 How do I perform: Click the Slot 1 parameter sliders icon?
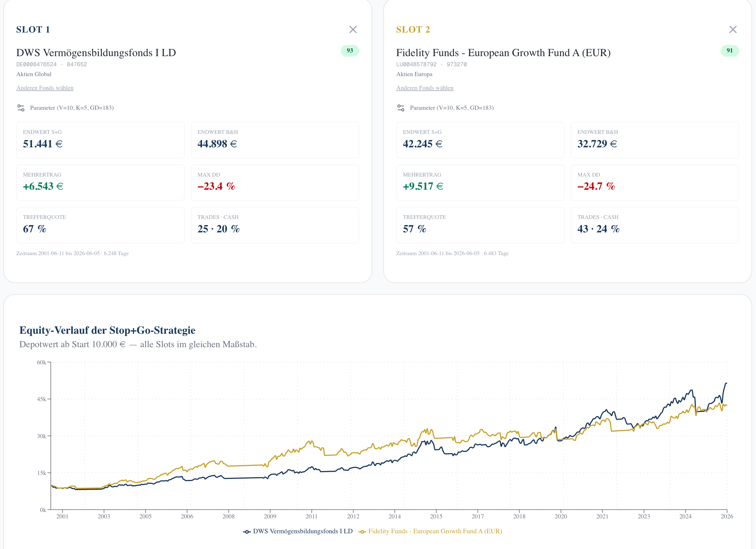21,108
